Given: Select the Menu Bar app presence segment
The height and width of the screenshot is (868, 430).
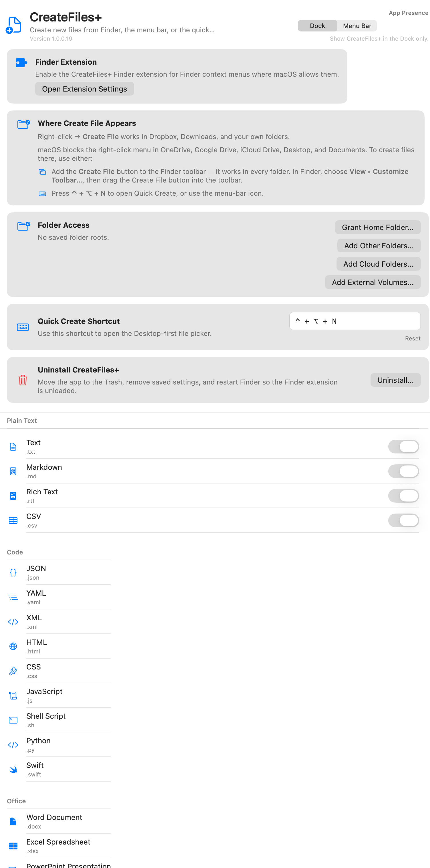Looking at the screenshot, I should point(357,26).
